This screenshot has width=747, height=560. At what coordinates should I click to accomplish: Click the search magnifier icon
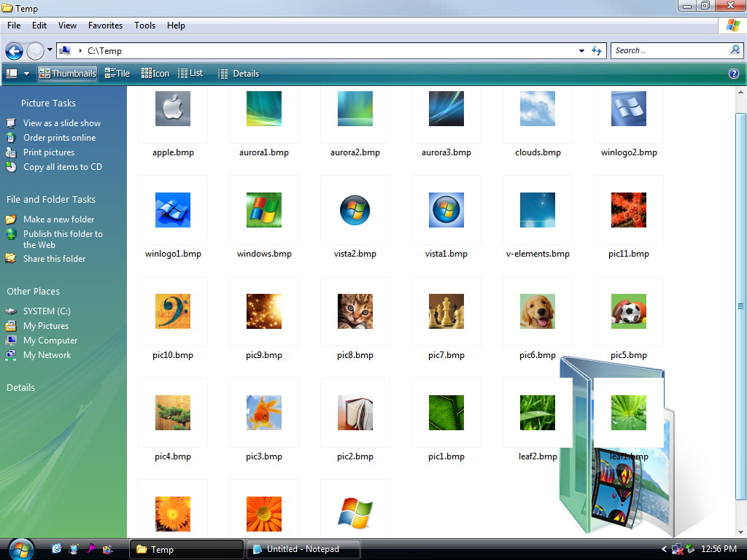point(735,50)
